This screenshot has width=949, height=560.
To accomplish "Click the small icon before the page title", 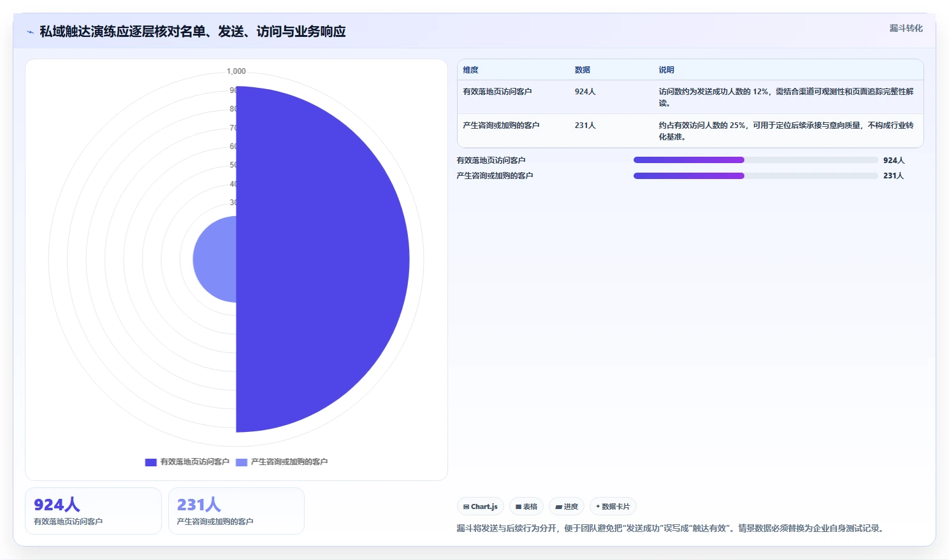I will coord(30,32).
